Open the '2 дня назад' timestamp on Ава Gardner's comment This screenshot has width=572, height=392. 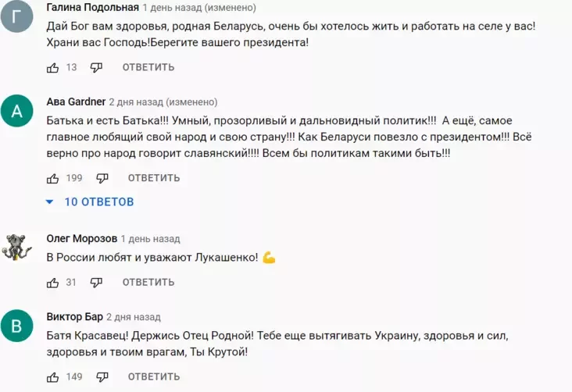click(134, 102)
